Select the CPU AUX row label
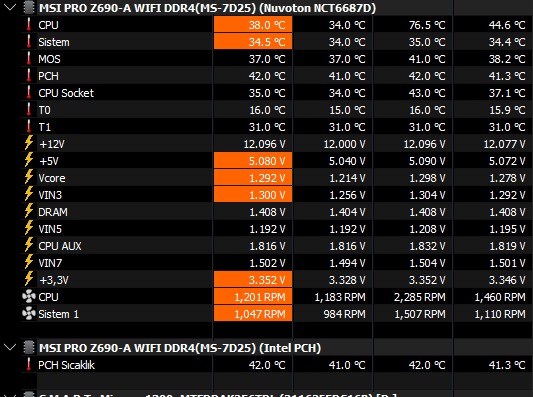 pos(60,246)
